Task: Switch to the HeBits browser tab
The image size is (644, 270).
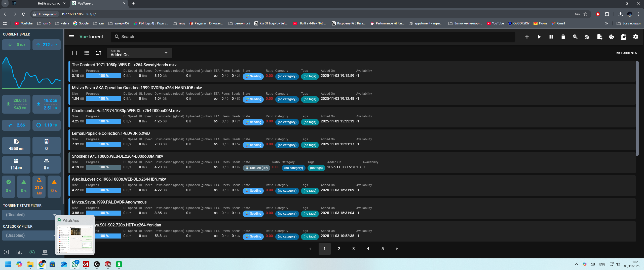Action: [x=49, y=4]
